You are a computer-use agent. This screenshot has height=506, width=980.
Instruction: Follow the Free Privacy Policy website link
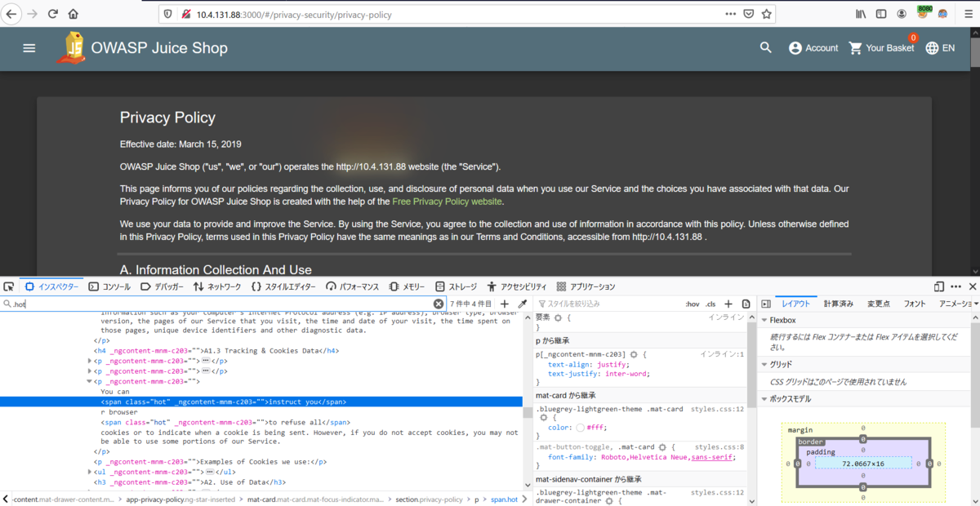click(x=448, y=202)
